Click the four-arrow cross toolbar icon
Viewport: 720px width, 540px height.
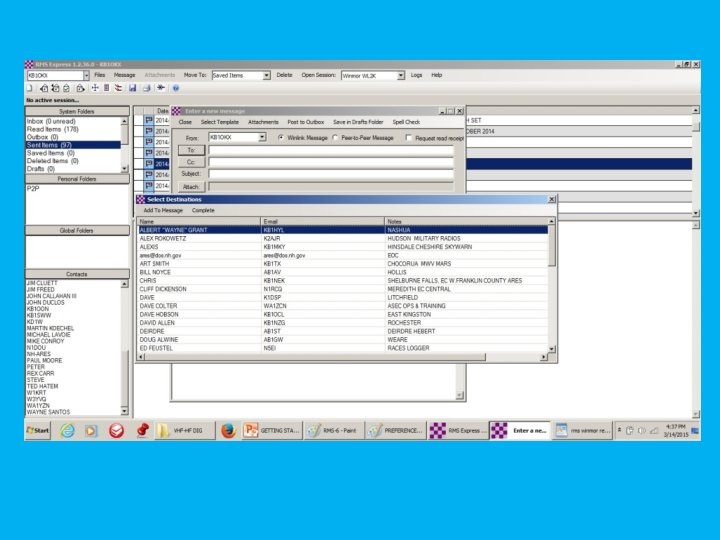click(x=95, y=88)
